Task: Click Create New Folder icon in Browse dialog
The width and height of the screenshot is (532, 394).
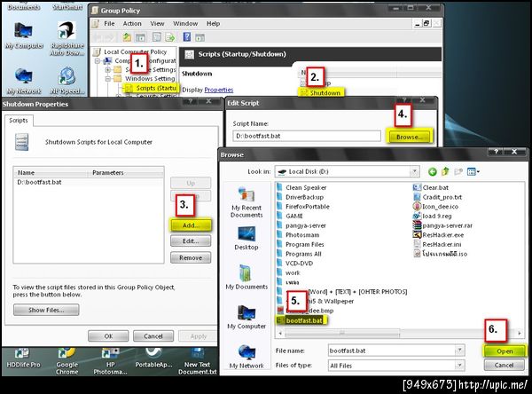Action: click(x=458, y=171)
